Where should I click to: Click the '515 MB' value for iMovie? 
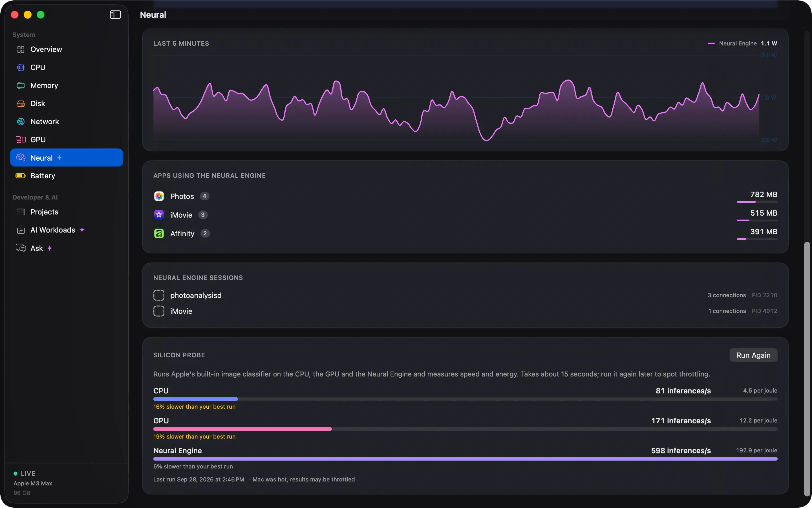[x=764, y=213]
